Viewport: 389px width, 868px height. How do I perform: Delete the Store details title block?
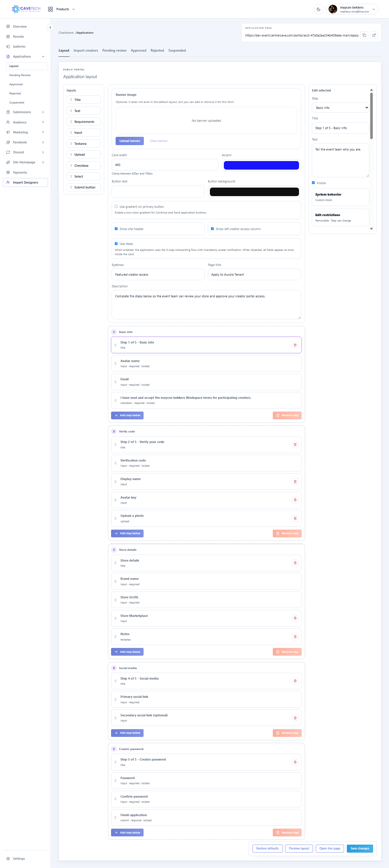pos(295,563)
